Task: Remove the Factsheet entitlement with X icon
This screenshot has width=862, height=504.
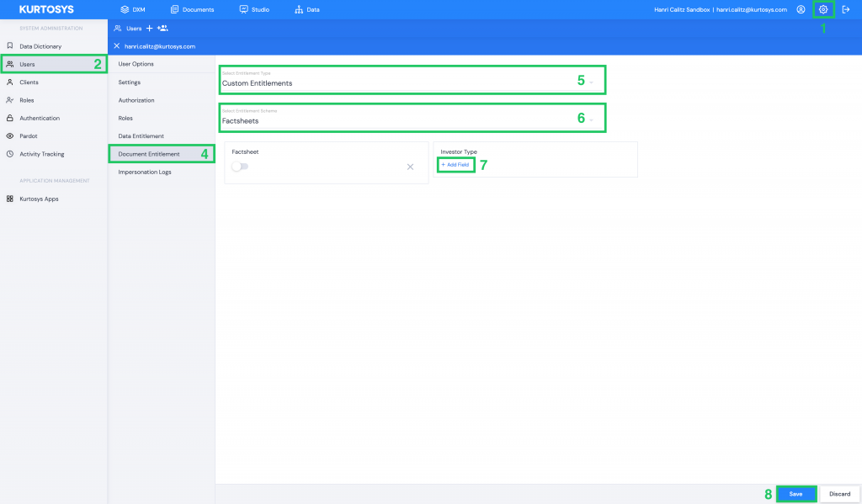Action: point(410,167)
